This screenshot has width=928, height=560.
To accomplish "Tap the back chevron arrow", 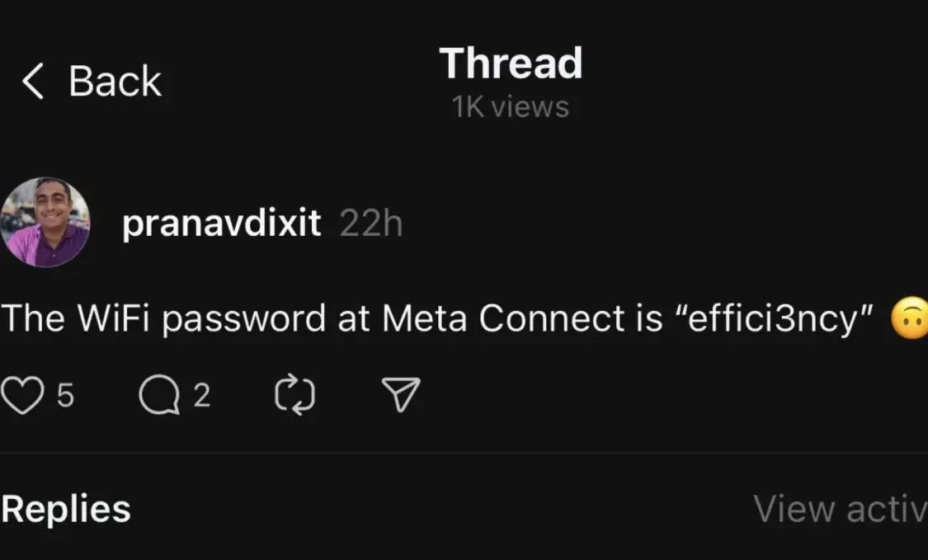I will (x=32, y=81).
